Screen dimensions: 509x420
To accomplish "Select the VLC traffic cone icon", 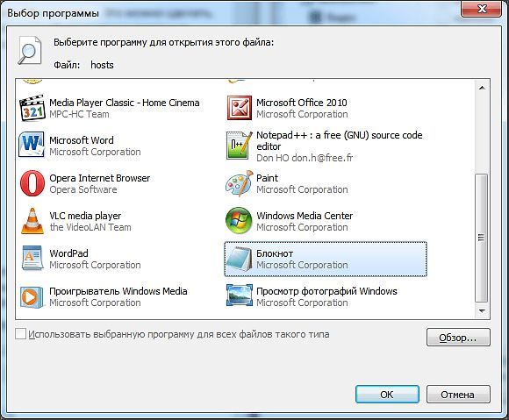I will 32,221.
